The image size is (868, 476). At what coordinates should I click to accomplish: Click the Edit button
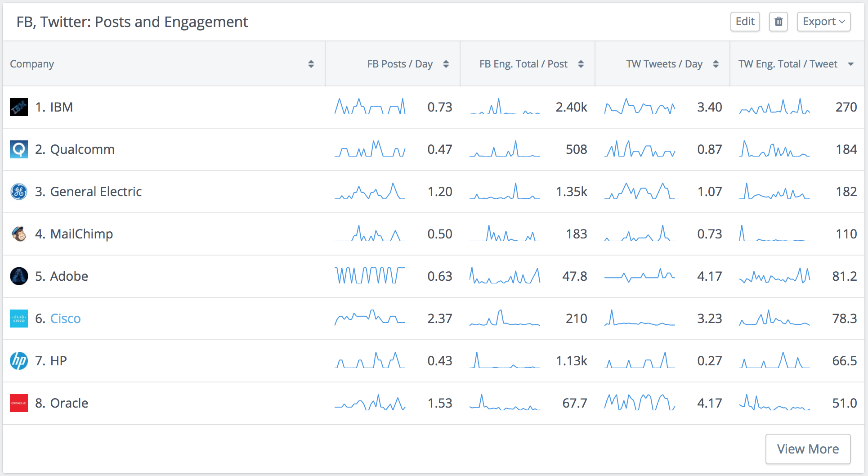coord(745,22)
